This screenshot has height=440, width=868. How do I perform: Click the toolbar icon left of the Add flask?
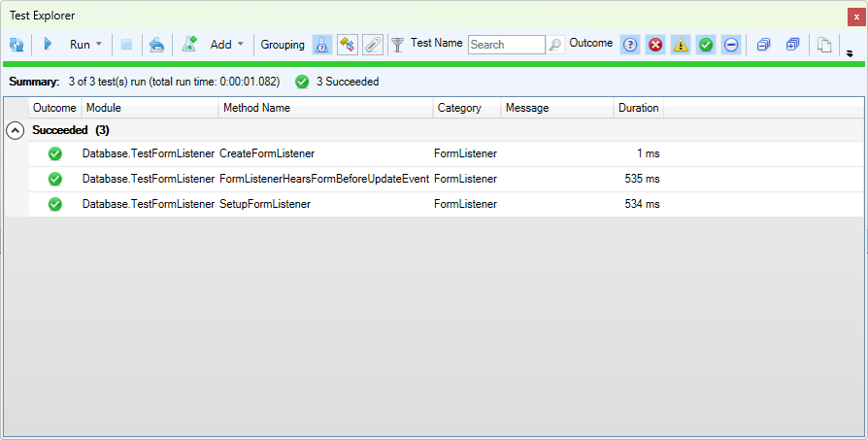(156, 45)
